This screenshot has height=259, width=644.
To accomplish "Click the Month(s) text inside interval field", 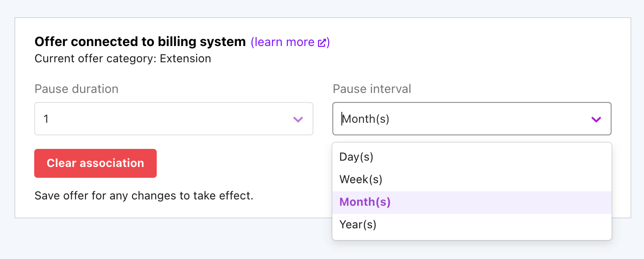I will point(366,119).
